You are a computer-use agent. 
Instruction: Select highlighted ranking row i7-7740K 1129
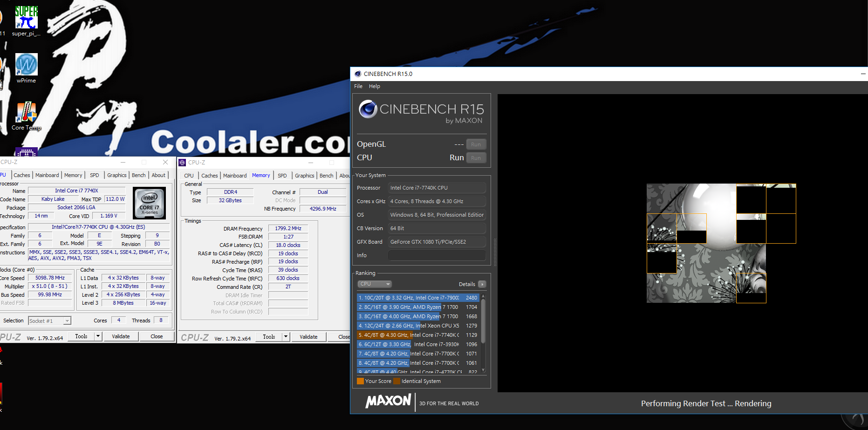pos(418,335)
